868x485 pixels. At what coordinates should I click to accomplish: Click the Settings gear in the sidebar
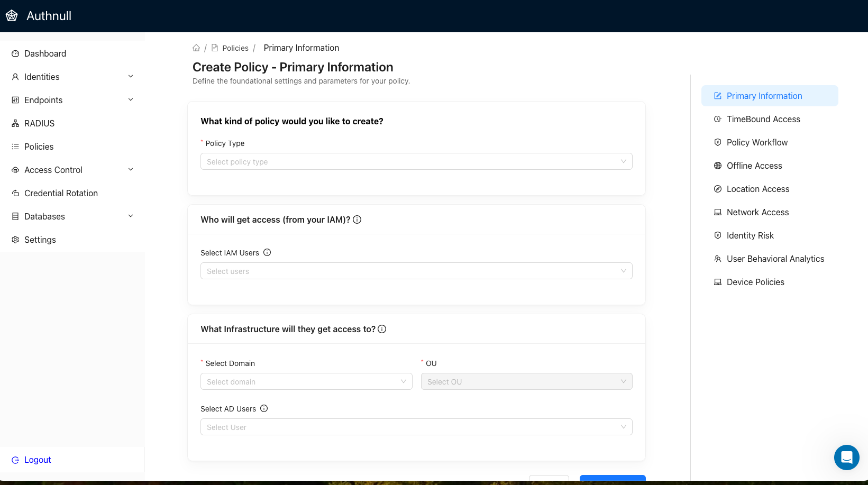15,240
